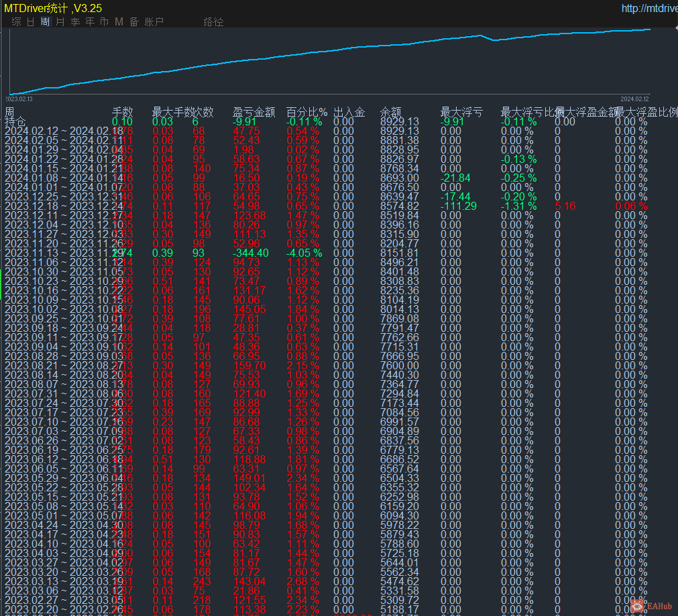Image resolution: width=678 pixels, height=616 pixels.
Task: Select the balance 6504.33
Action: [400, 479]
